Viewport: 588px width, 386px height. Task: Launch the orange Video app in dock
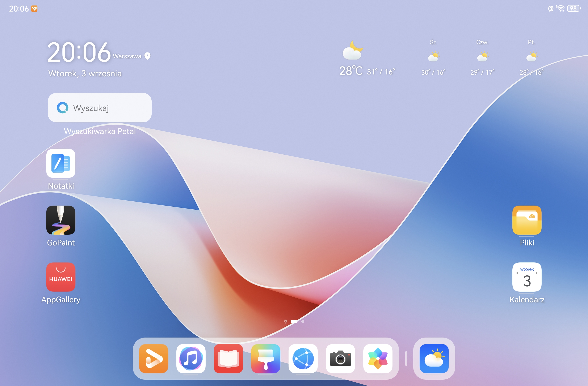[154, 358]
